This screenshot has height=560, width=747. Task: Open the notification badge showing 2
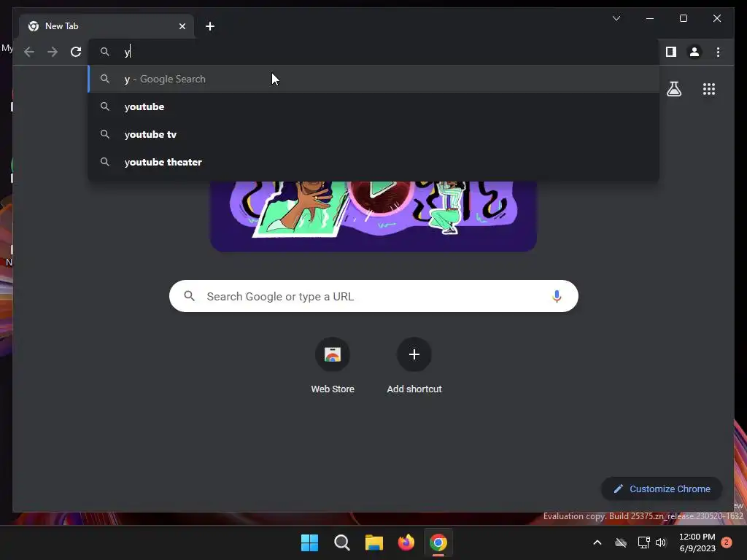pyautogui.click(x=727, y=542)
